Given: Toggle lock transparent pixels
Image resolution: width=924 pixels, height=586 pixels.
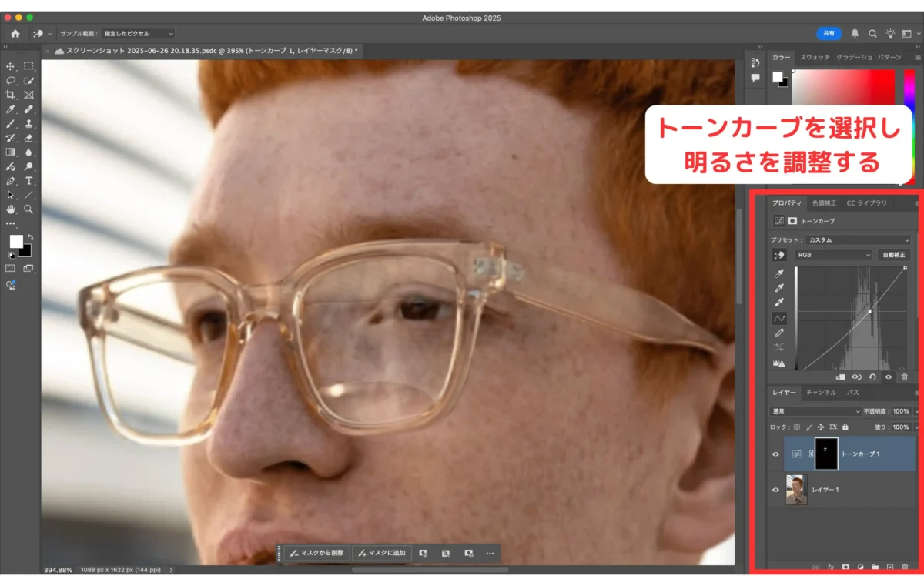Looking at the screenshot, I should 797,427.
